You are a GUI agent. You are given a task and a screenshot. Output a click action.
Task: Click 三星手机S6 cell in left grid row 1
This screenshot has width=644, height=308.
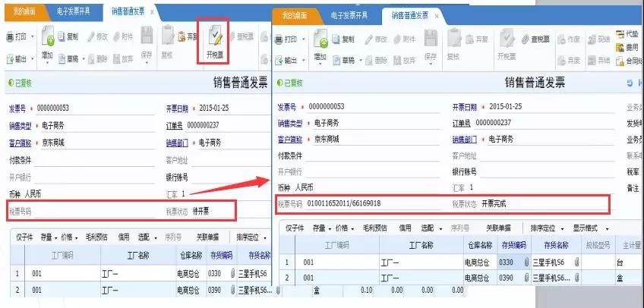(254, 274)
